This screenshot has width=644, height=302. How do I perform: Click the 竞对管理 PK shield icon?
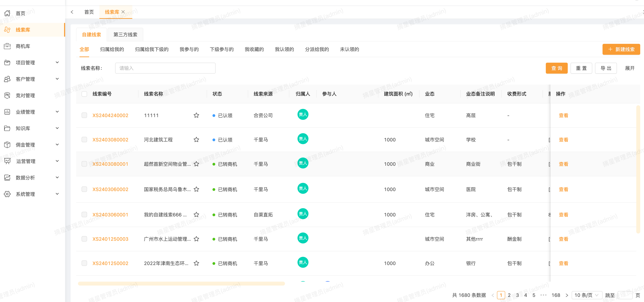tap(7, 95)
